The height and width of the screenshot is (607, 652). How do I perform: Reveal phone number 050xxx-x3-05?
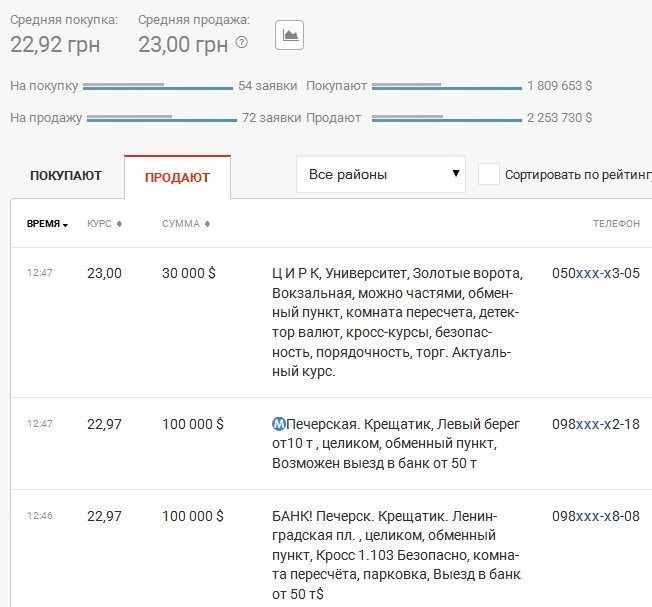tap(595, 273)
